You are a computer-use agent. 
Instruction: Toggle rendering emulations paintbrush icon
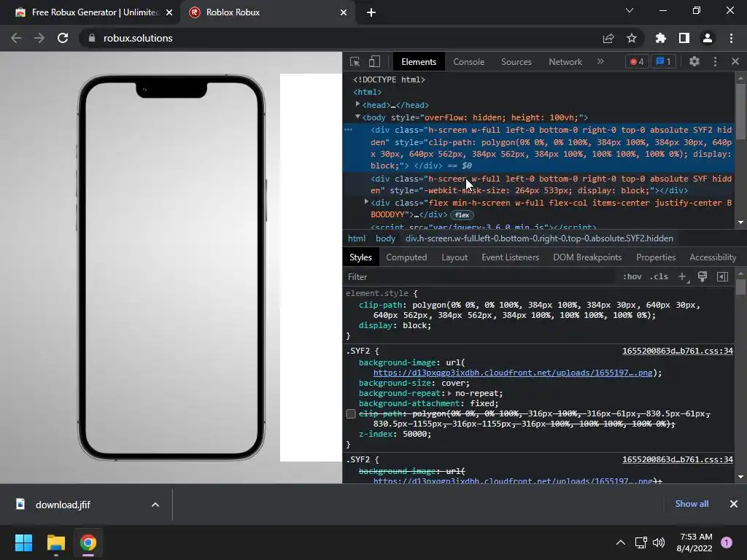click(703, 276)
